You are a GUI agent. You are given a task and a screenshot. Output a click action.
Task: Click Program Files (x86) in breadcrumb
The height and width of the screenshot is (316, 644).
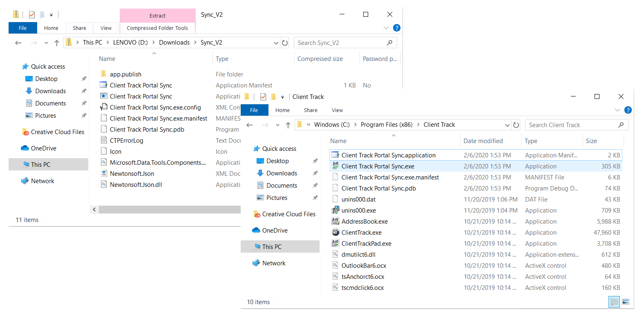(x=387, y=125)
